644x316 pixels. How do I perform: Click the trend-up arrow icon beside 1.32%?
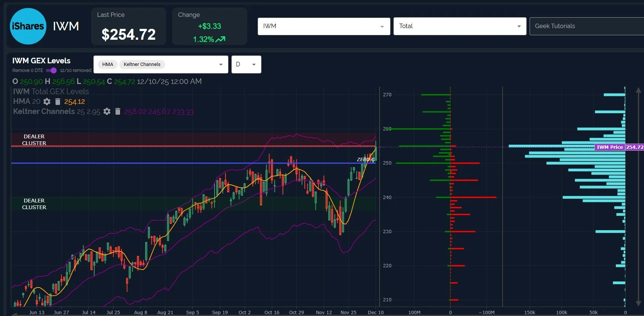[x=221, y=39]
